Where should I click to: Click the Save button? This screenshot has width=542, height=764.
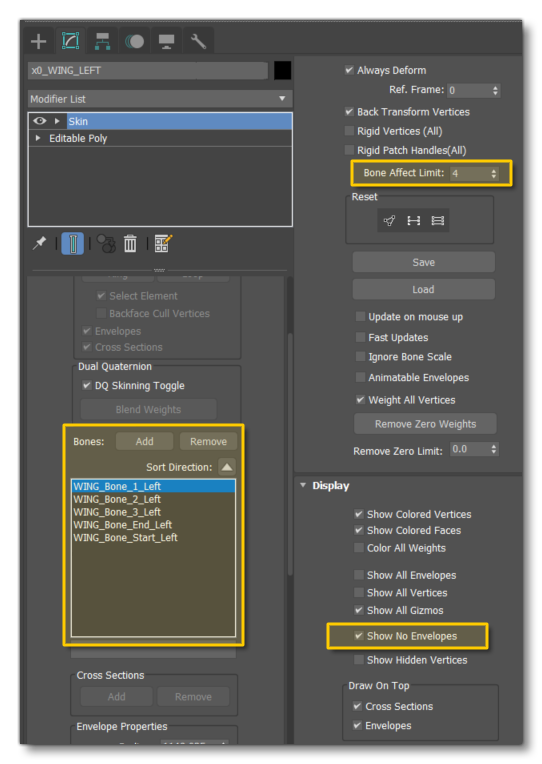[x=424, y=262]
